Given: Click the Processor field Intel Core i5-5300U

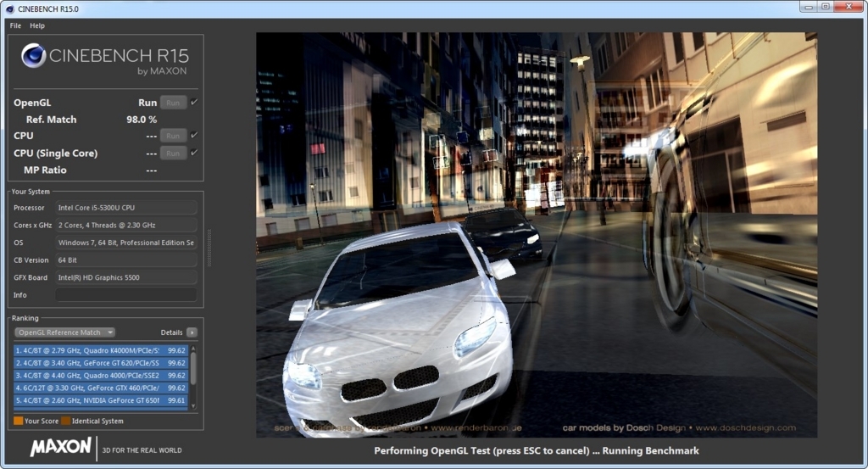Looking at the screenshot, I should point(125,208).
